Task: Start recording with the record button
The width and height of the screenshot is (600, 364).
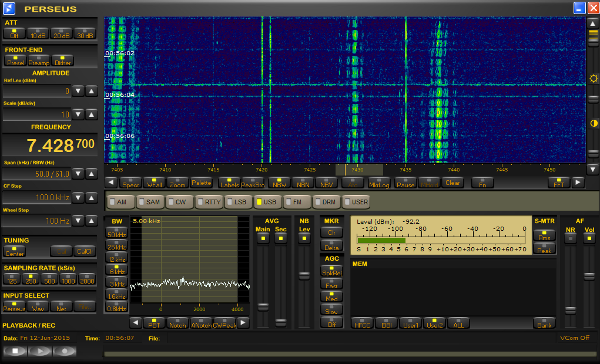Action: 64,350
